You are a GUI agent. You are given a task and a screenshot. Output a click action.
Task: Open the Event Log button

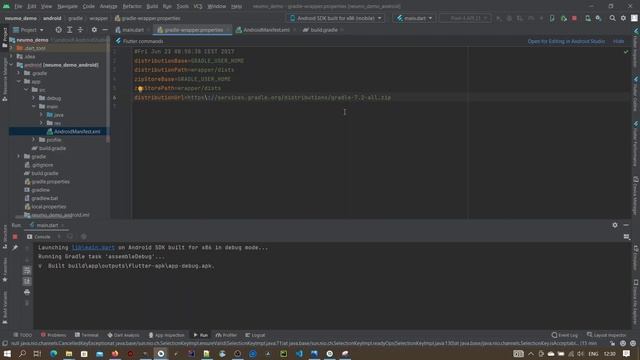click(x=564, y=335)
